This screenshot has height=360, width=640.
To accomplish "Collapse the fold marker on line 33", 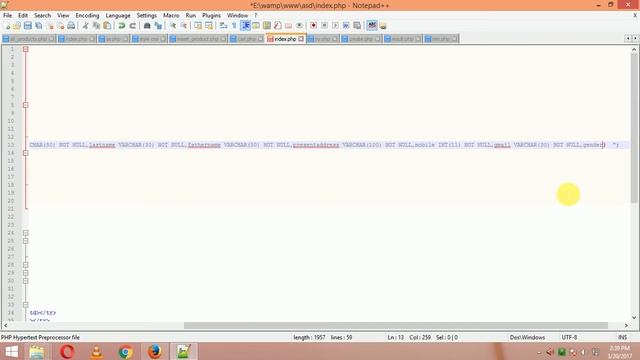I will pyautogui.click(x=26, y=305).
